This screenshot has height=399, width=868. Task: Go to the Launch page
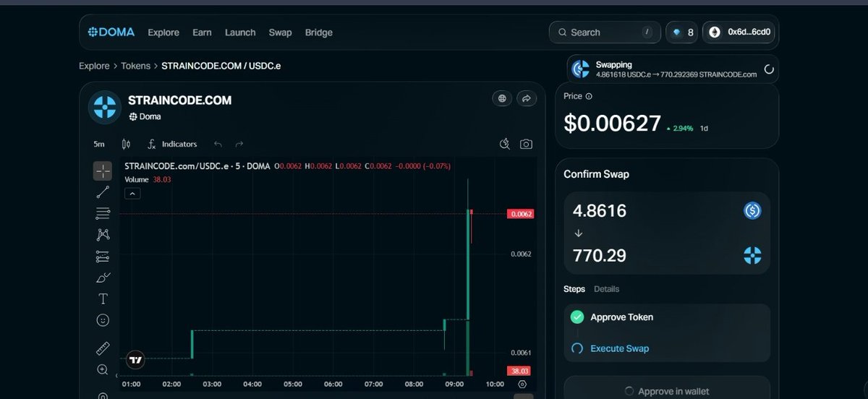pyautogui.click(x=240, y=33)
